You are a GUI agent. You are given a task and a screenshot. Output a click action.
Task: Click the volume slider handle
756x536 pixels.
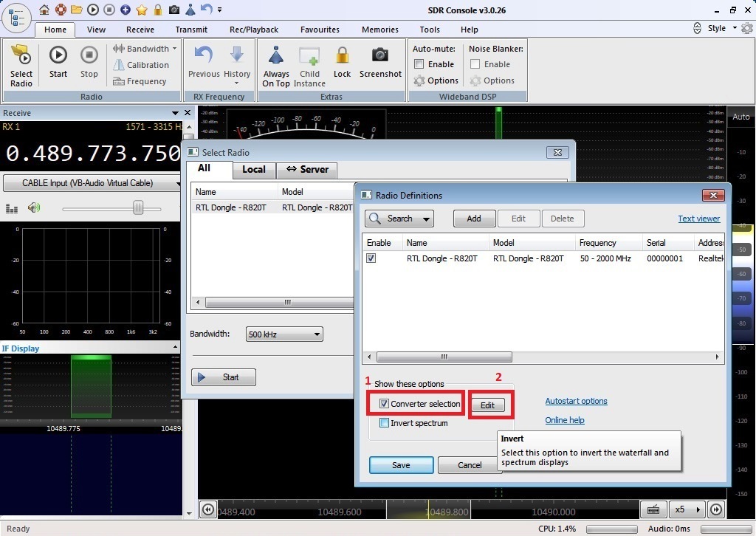coord(138,209)
